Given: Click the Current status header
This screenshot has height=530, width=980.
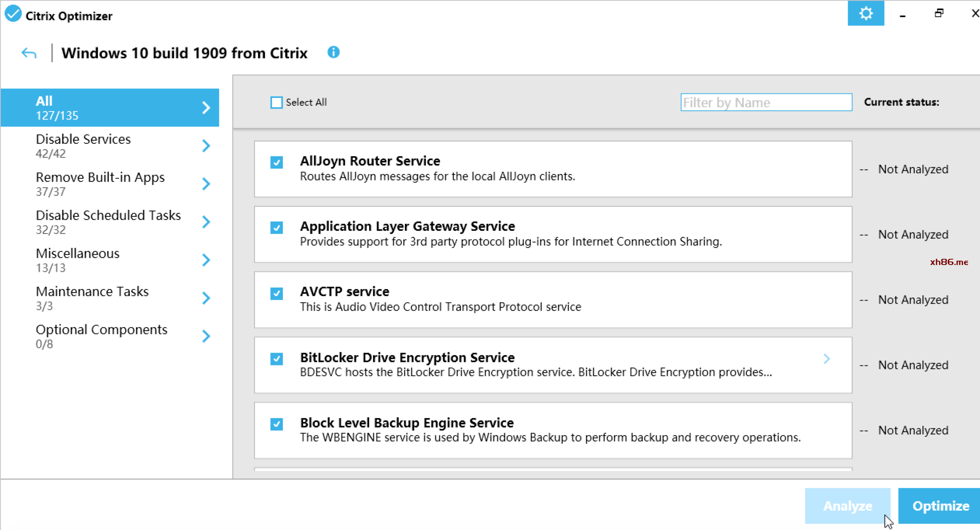Looking at the screenshot, I should click(x=902, y=102).
